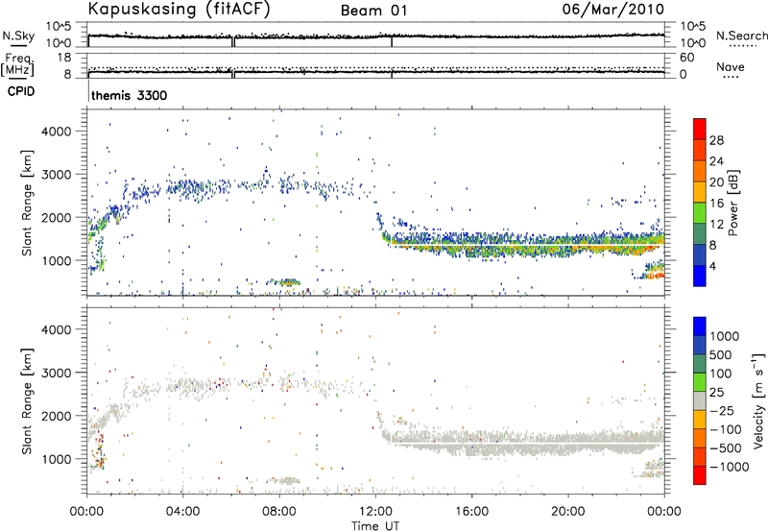Click the 60 value on Nave axis

(686, 58)
